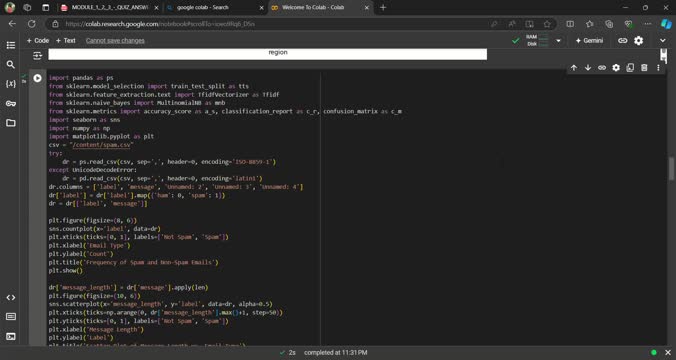
Task: Select the Welcome To Colab tab
Action: pos(320,8)
